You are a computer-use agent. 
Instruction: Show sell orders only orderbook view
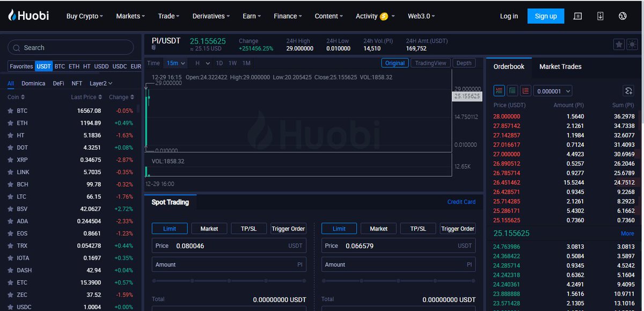pos(525,91)
